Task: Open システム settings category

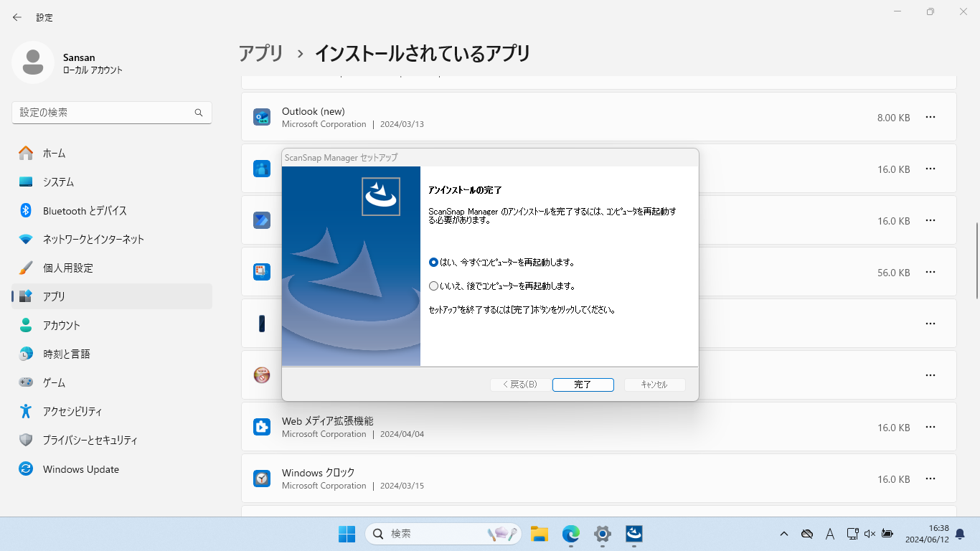Action: 112,182
